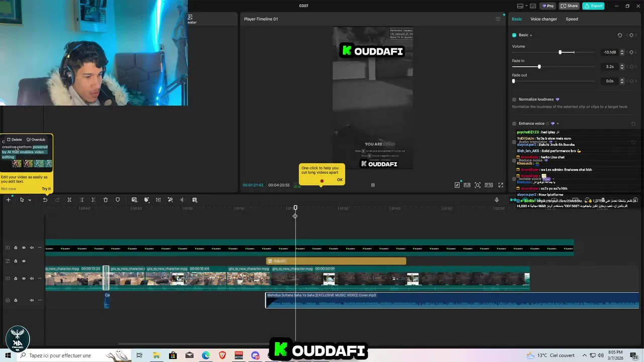Dismiss the tip with Not now

click(9, 189)
